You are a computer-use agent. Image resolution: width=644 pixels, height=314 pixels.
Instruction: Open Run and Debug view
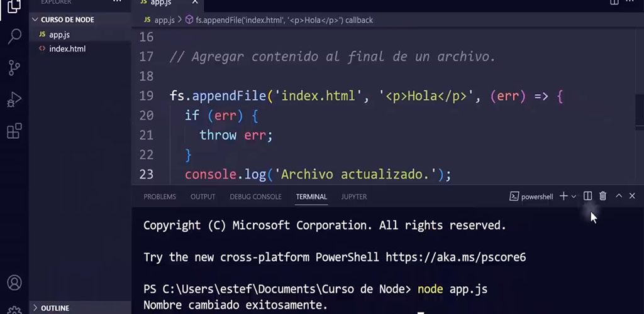14,100
